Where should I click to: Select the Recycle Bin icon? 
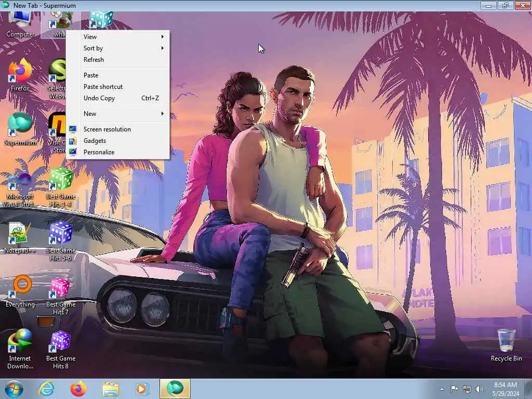point(506,345)
